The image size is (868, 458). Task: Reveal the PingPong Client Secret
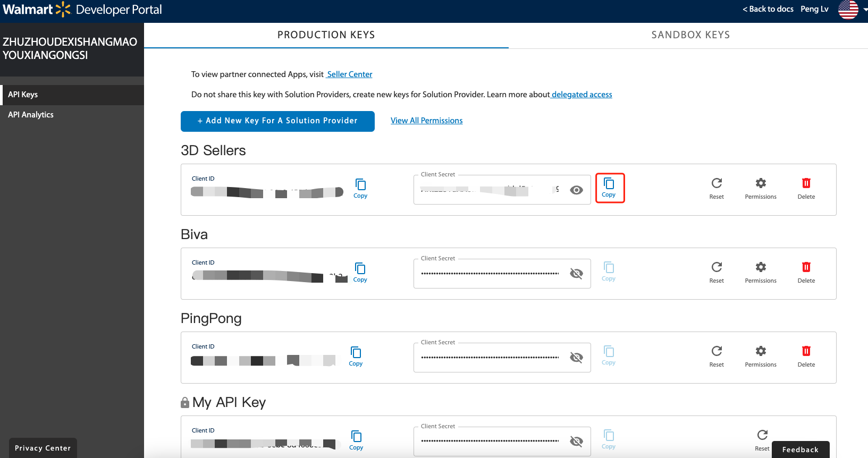[576, 358]
